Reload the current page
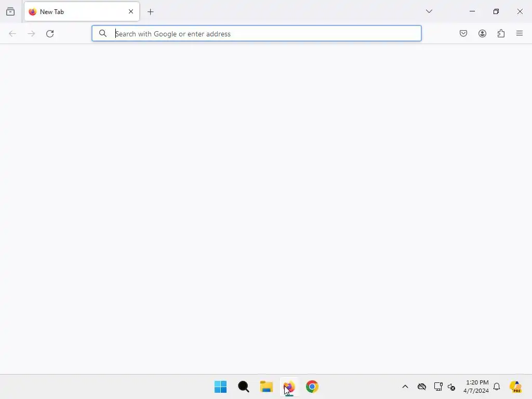This screenshot has height=399, width=532. (50, 34)
